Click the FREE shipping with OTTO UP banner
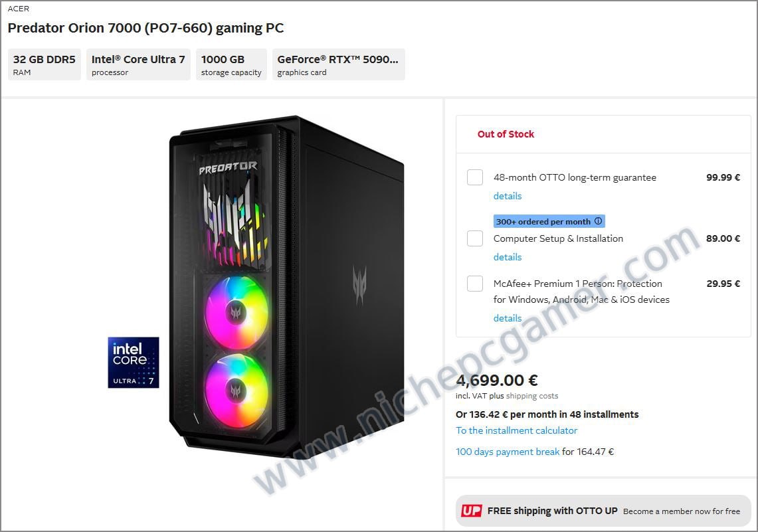758x532 pixels. pos(603,511)
